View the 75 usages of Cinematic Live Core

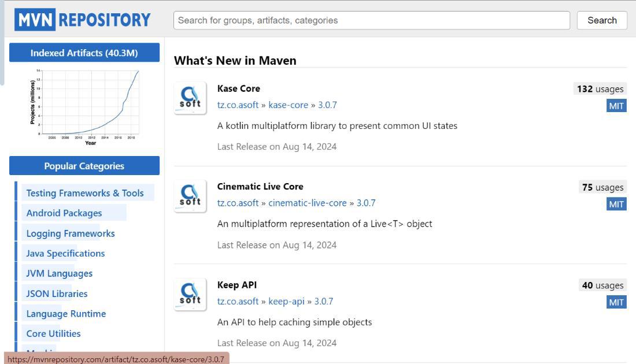point(602,187)
